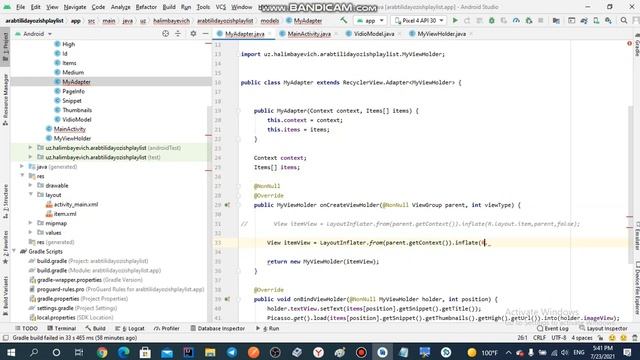Click the Run Anything icon next to Project Structure
The image size is (640, 360).
click(x=571, y=20)
